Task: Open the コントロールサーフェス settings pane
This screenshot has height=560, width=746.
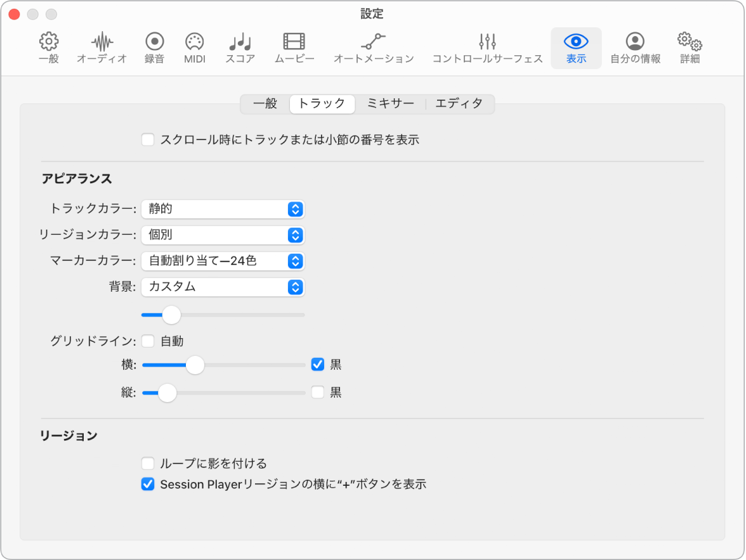Action: point(487,48)
